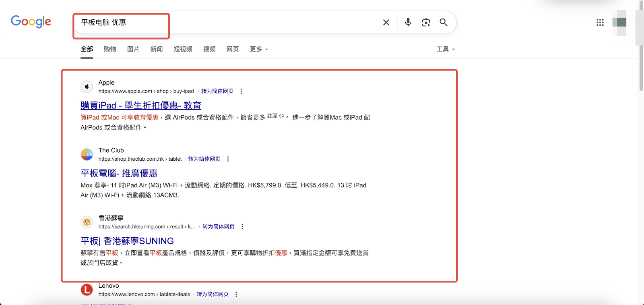Open the three-dot menu for 香港蘇寧 result

pos(242,227)
